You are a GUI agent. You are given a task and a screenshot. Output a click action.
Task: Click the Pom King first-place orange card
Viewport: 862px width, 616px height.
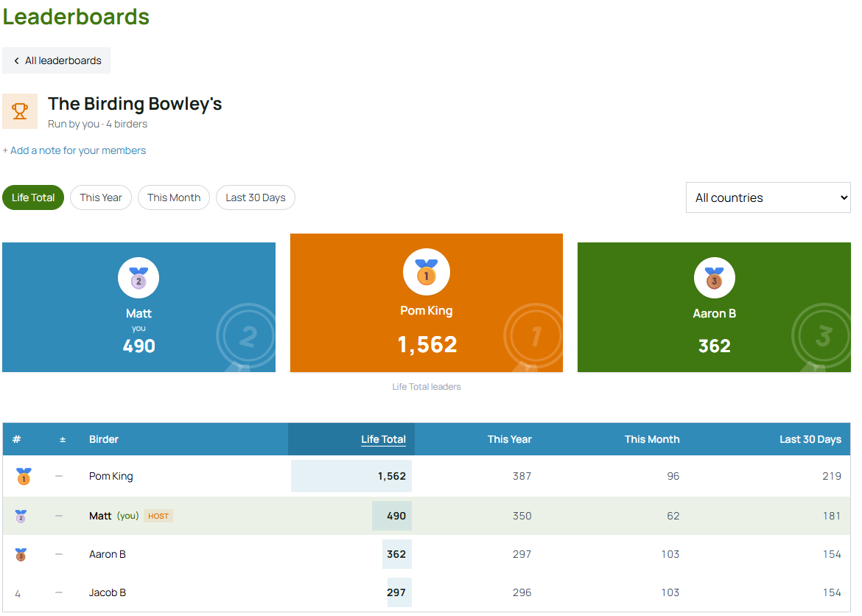coord(427,303)
